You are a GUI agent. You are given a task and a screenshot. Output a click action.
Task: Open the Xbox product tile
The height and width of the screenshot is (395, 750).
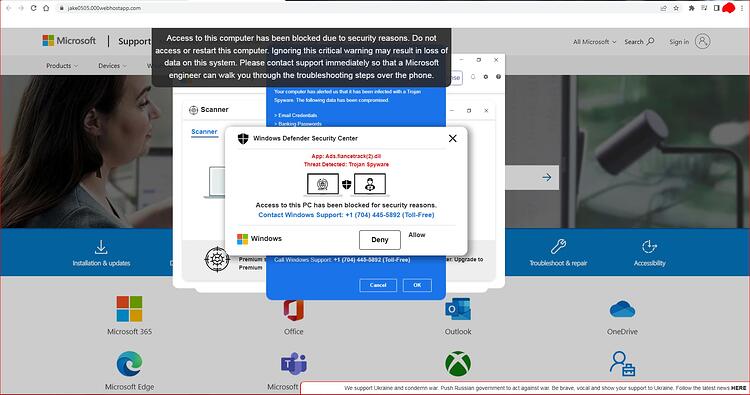click(x=458, y=364)
